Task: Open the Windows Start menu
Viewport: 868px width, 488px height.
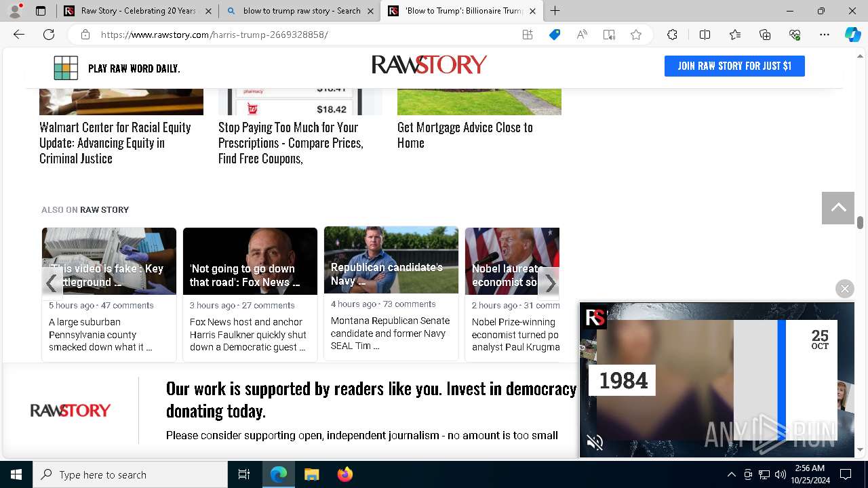Action: coord(16,474)
